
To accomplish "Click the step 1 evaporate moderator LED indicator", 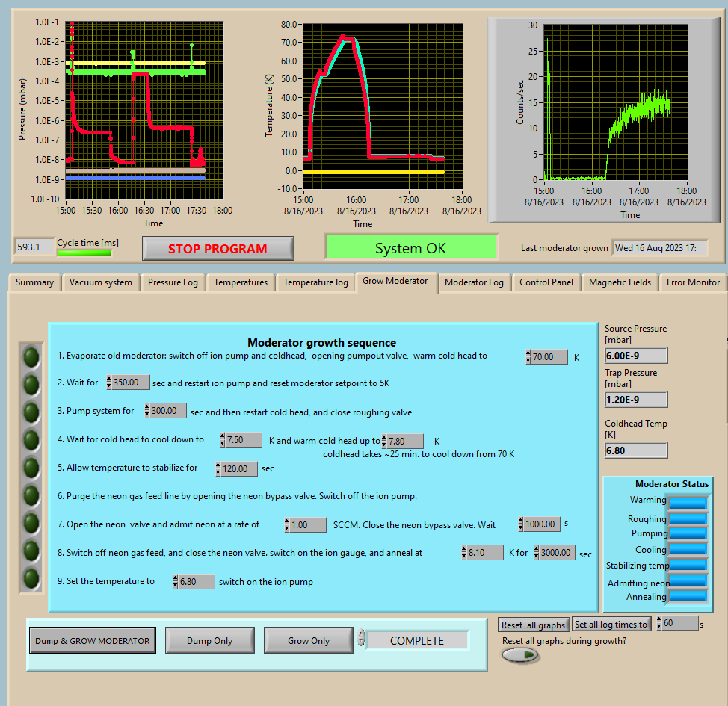I will pos(31,357).
